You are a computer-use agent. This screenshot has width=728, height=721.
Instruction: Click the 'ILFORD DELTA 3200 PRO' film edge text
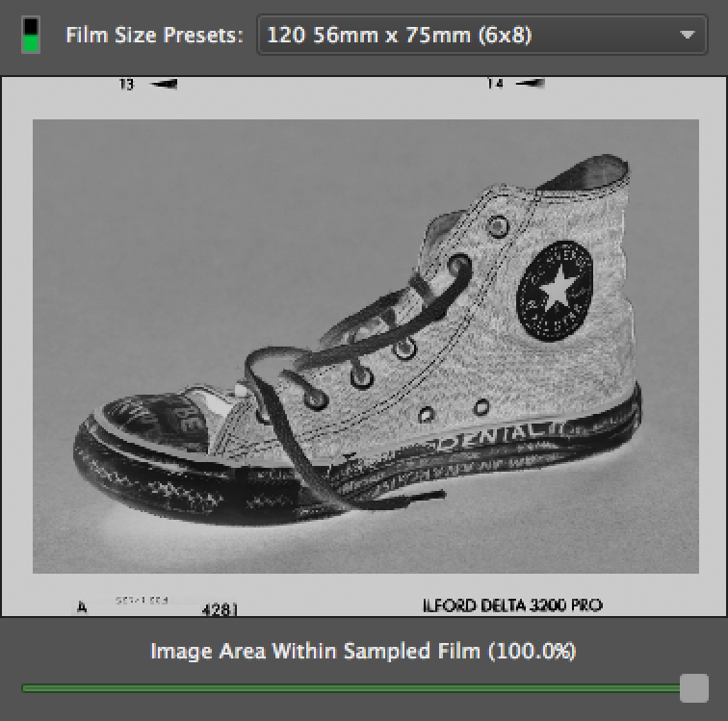point(512,605)
